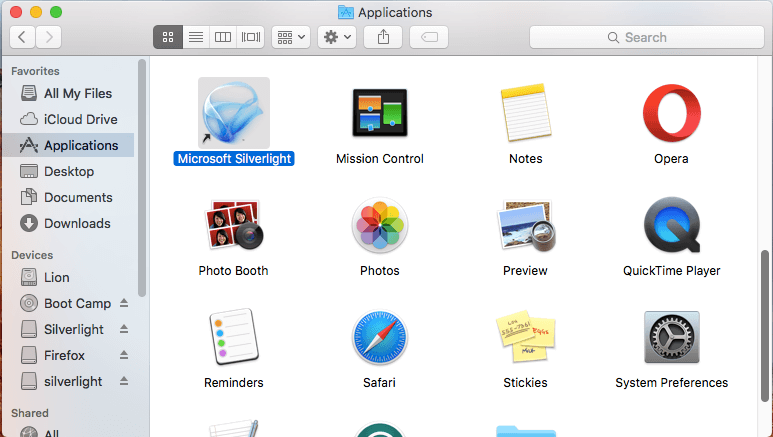Click the Share toolbar button

pos(383,37)
